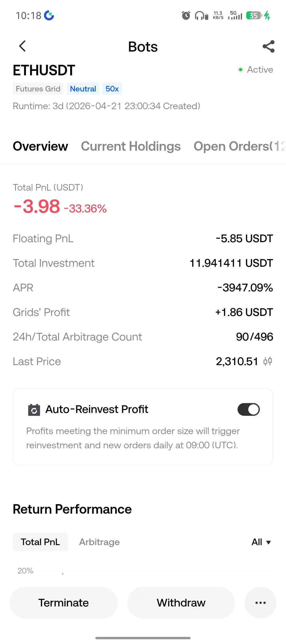Select the Overview tab
This screenshot has width=286, height=644.
41,146
